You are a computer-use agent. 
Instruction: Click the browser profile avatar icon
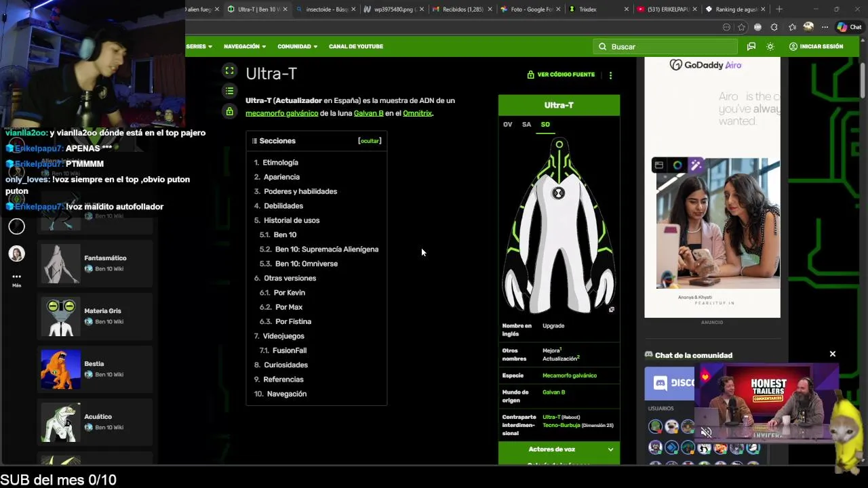(808, 27)
